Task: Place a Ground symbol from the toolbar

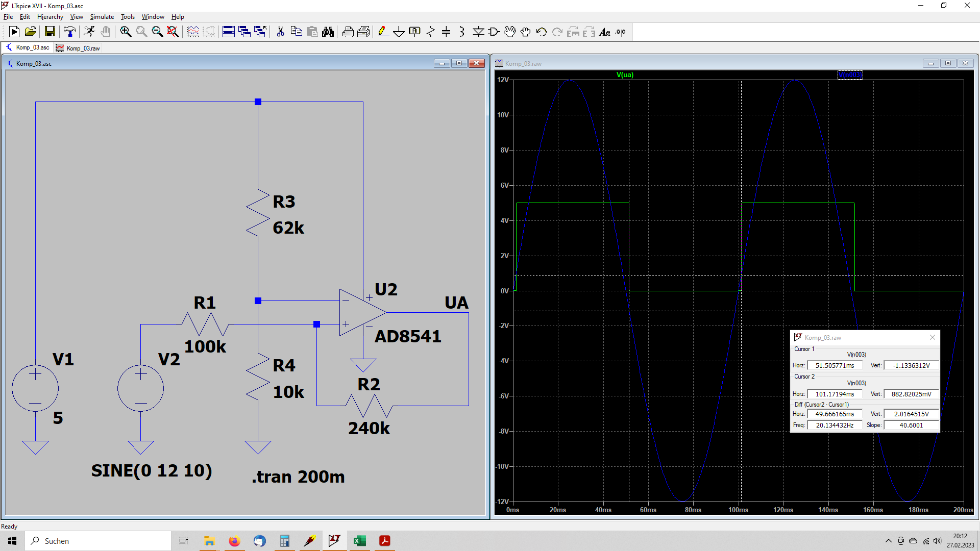Action: coord(399,32)
